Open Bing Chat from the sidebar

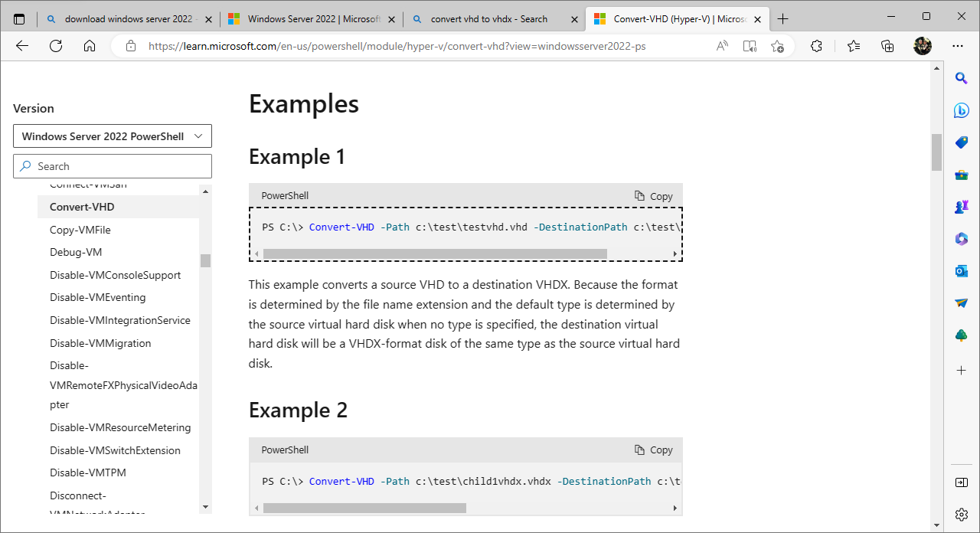click(962, 110)
